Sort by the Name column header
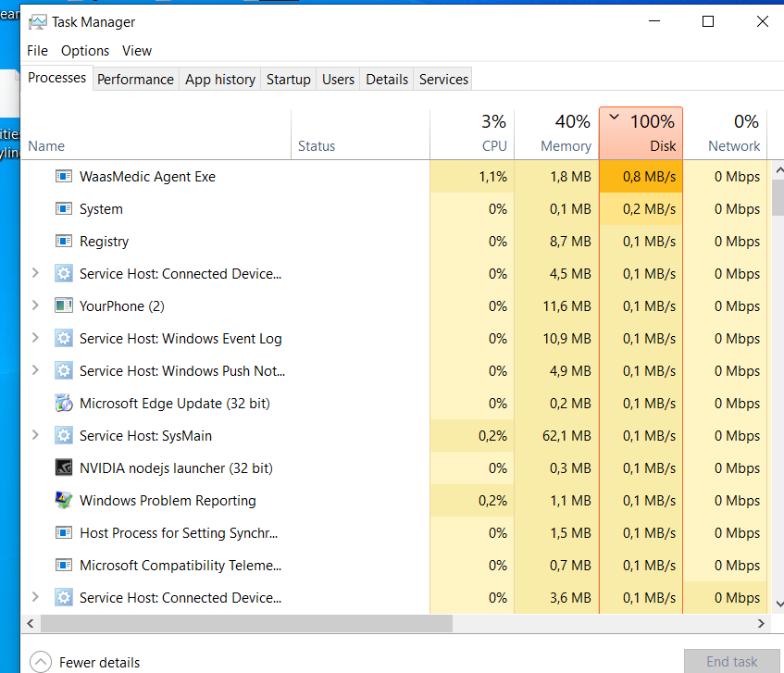 click(x=156, y=134)
